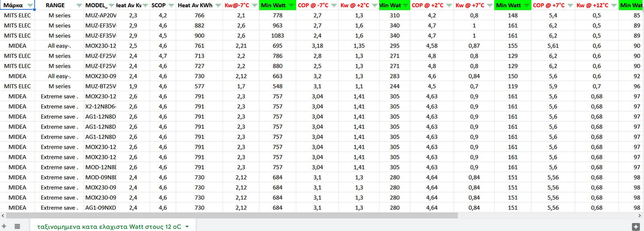Image resolution: width=644 pixels, height=231 pixels.
Task: Open the filter icon on Heat Av Kw
Action: point(145,6)
